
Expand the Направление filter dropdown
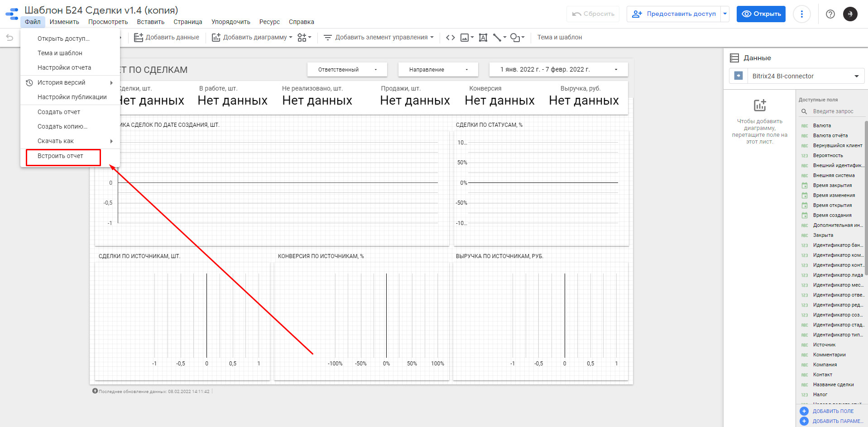click(x=438, y=70)
